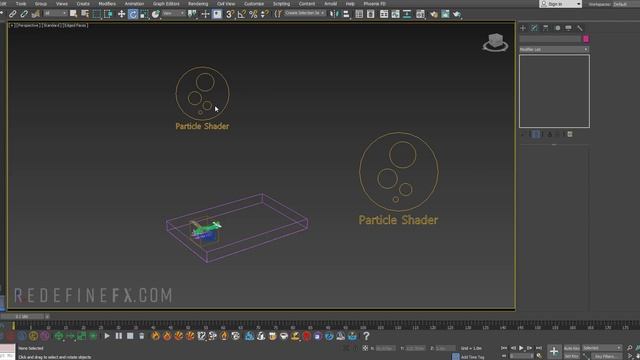640x360 pixels.
Task: Open the Group menu
Action: click(x=41, y=4)
